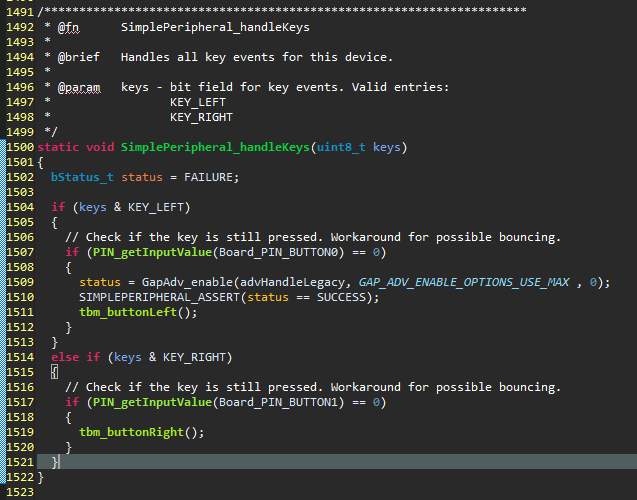Click SIMPLEPERIPHERAL_ASSERT macro on line 1510

click(160, 297)
